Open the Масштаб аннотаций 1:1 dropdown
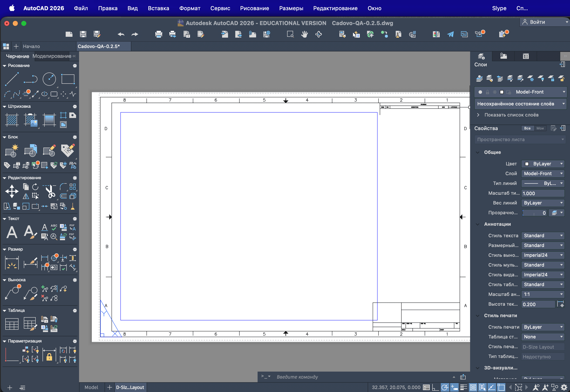The width and height of the screenshot is (570, 392). click(543, 294)
